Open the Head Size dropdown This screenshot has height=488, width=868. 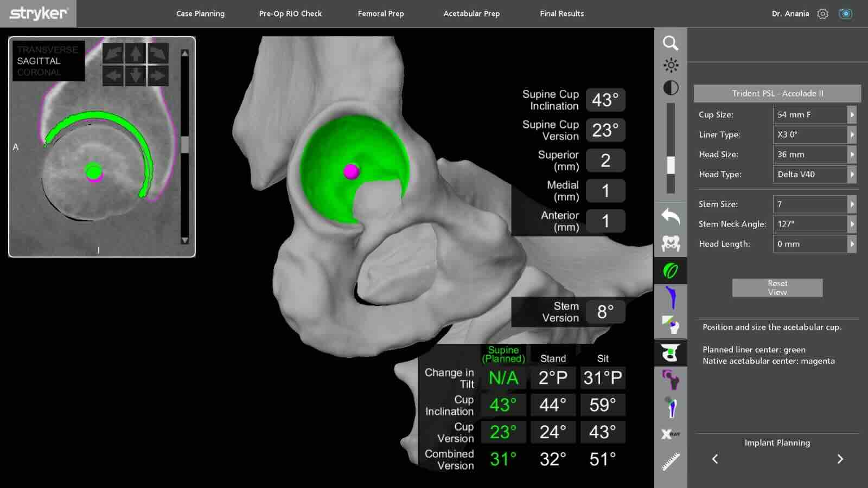click(x=814, y=155)
